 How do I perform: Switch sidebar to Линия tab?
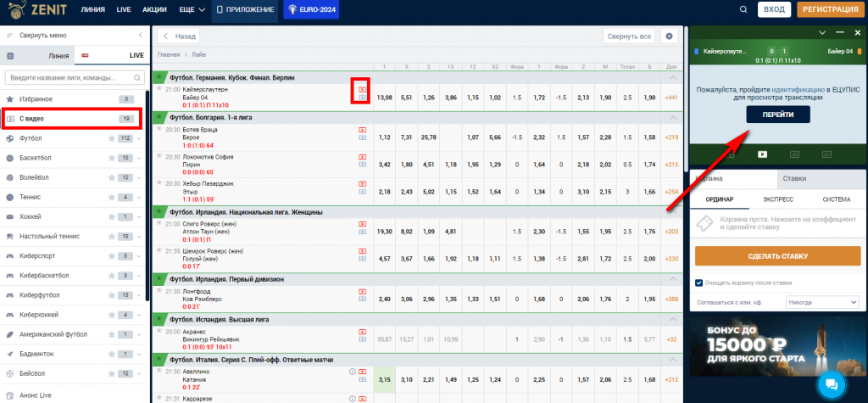pyautogui.click(x=37, y=55)
